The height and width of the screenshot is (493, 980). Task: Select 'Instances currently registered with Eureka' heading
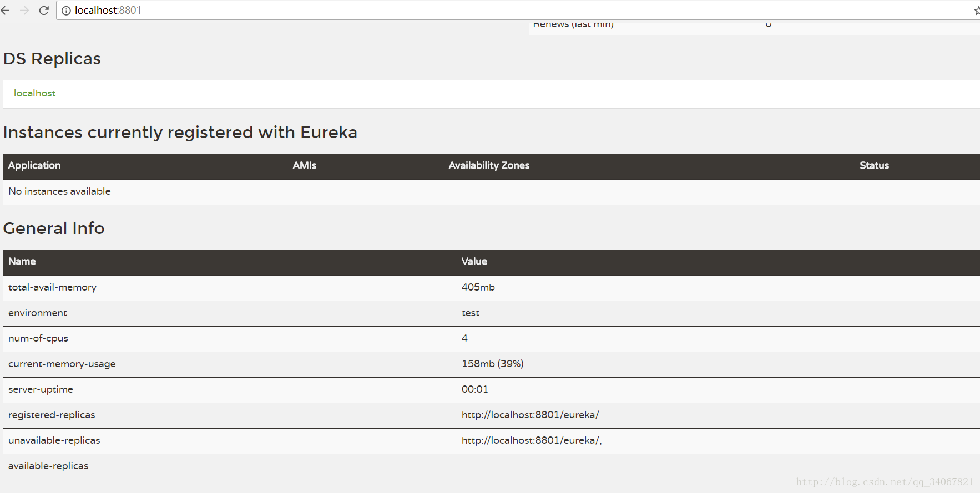click(180, 133)
